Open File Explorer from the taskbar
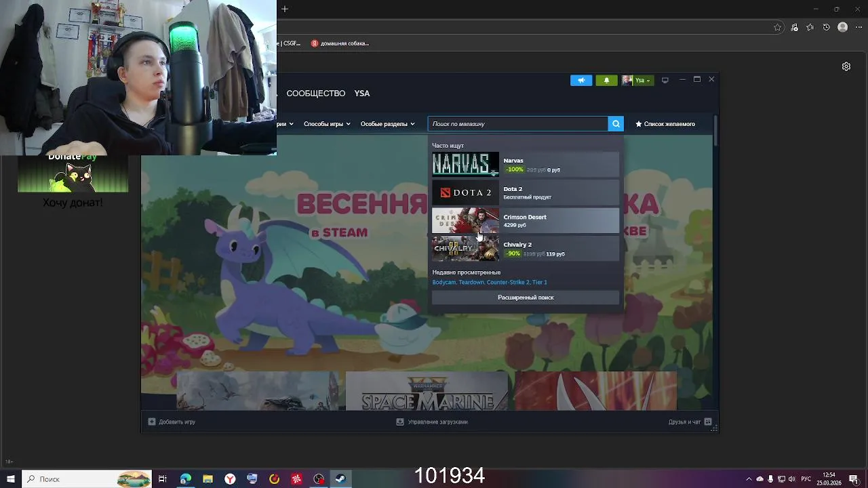 point(208,479)
